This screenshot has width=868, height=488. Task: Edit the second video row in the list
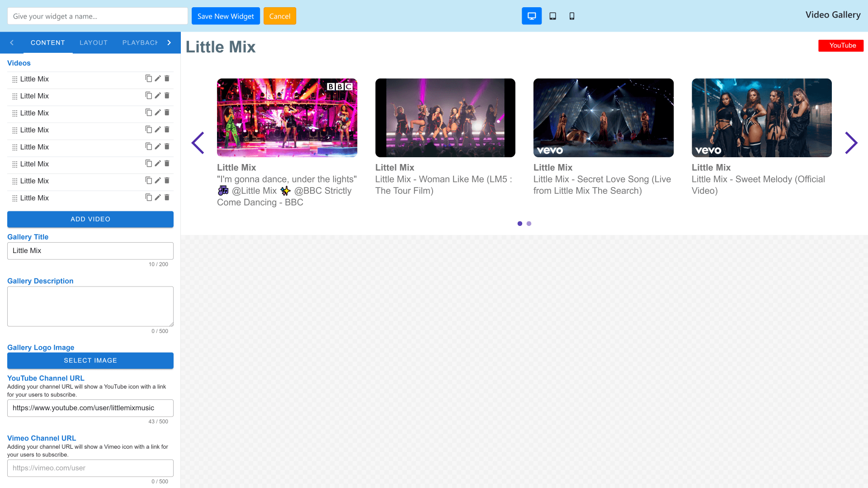(x=158, y=95)
